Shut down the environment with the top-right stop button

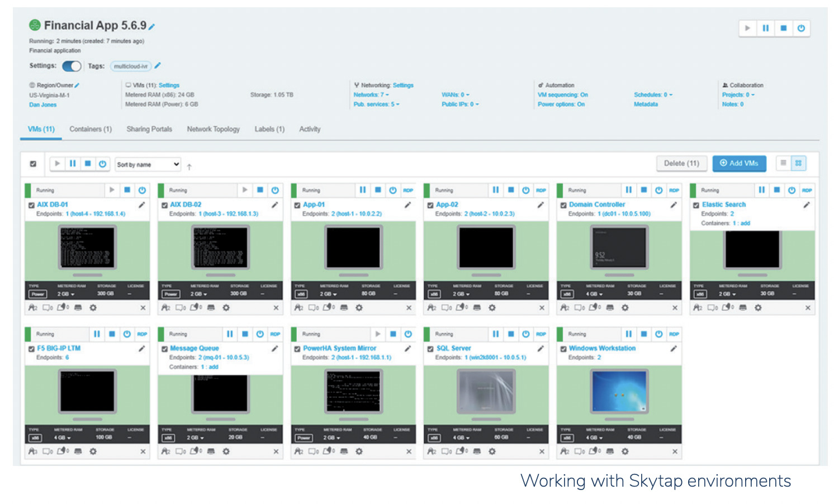point(783,28)
